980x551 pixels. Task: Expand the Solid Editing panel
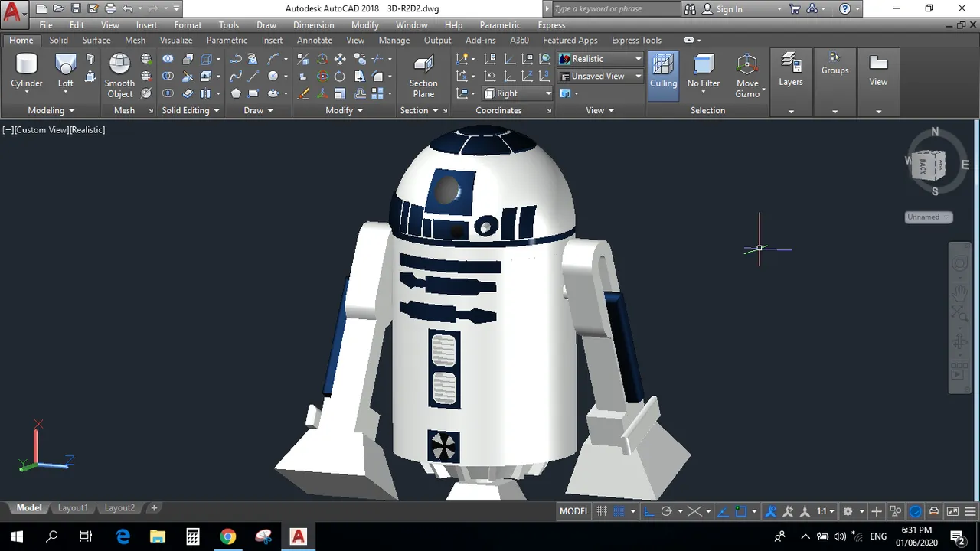pyautogui.click(x=190, y=110)
